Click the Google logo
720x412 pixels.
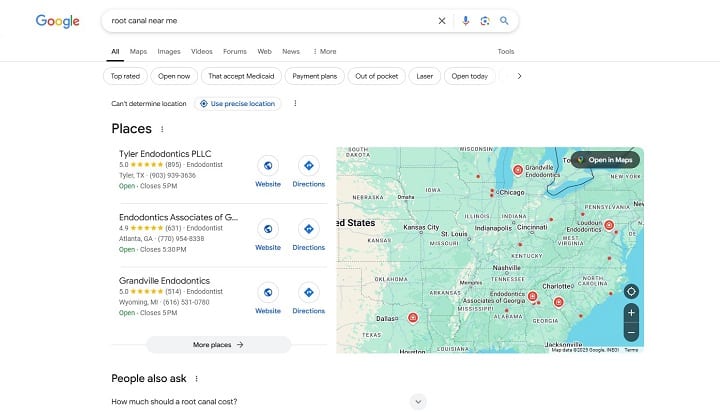(x=57, y=21)
